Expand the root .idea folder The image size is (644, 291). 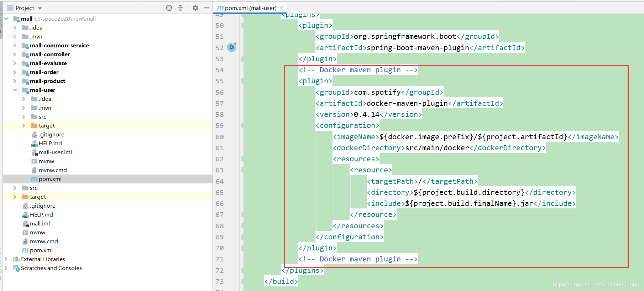pos(15,27)
